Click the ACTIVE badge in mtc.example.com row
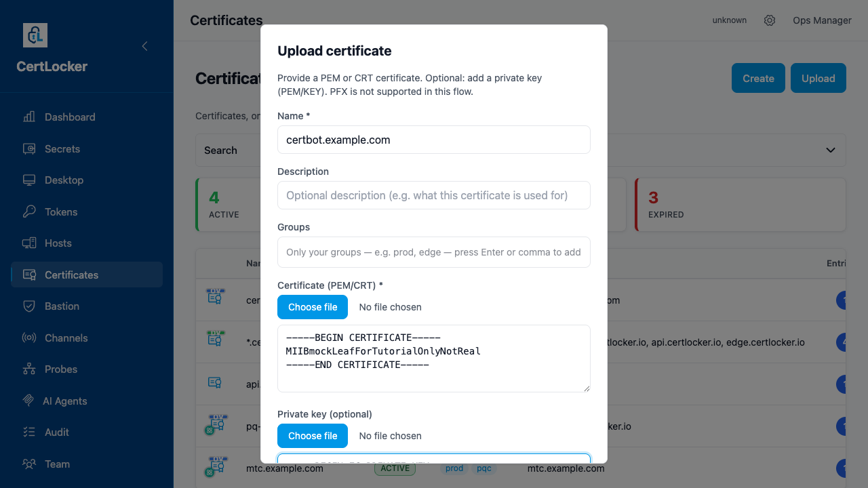This screenshot has width=868, height=488. [x=395, y=468]
